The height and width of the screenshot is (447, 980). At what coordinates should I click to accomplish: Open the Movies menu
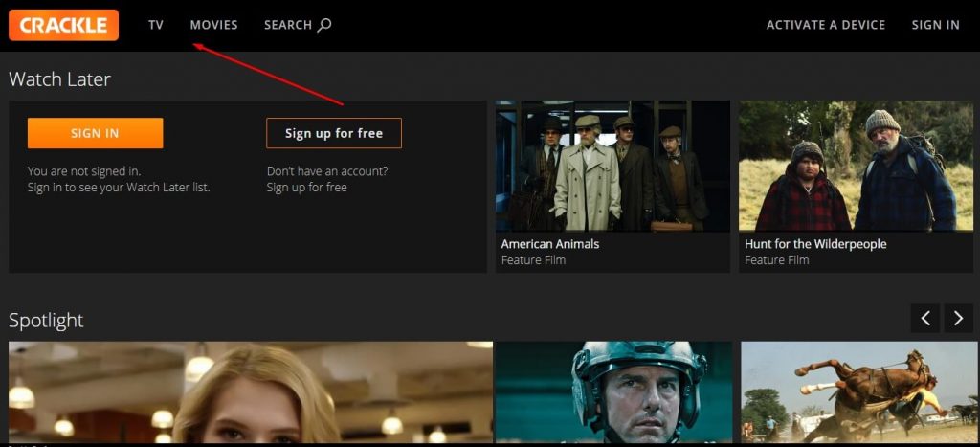(213, 25)
